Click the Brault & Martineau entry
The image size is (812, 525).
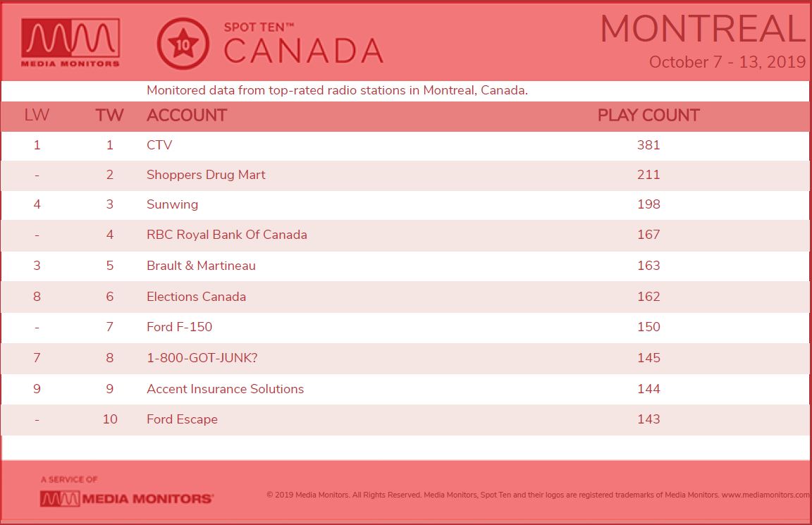coord(201,266)
